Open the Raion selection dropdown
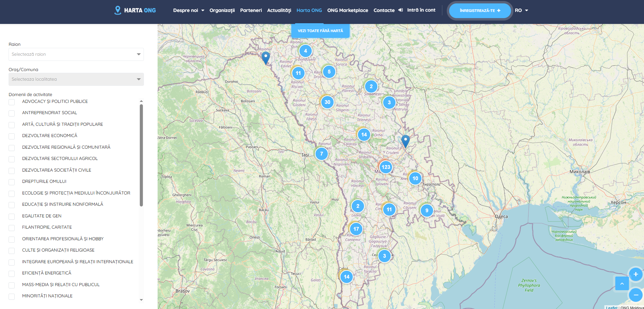Image resolution: width=644 pixels, height=309 pixels. (76, 54)
